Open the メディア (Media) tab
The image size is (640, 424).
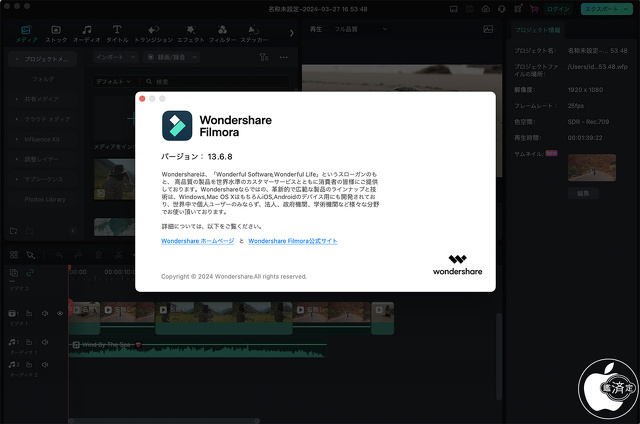[x=27, y=34]
